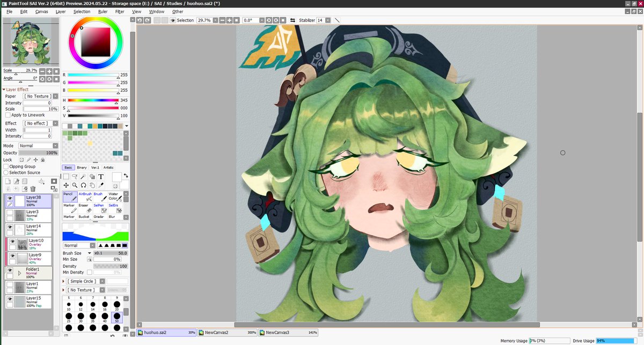This screenshot has width=644, height=345.
Task: Activate the Zoom magnifier tool
Action: tap(75, 185)
